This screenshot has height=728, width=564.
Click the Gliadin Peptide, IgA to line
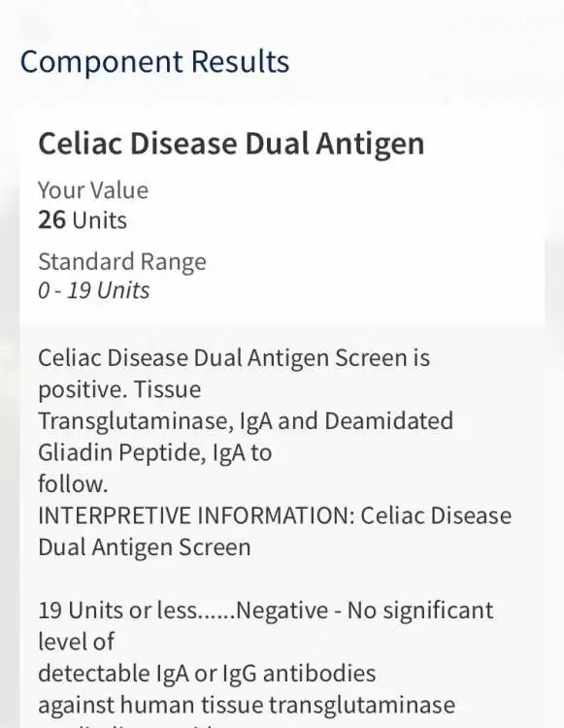click(154, 452)
